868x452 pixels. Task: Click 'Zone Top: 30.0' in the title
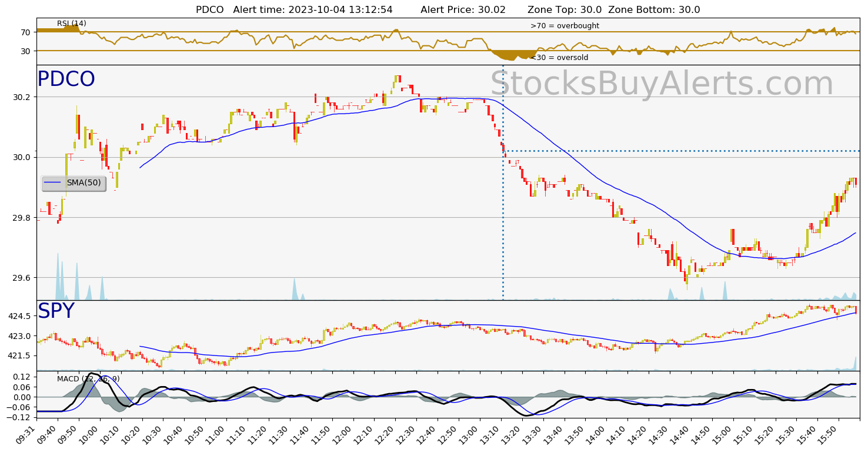pyautogui.click(x=565, y=10)
